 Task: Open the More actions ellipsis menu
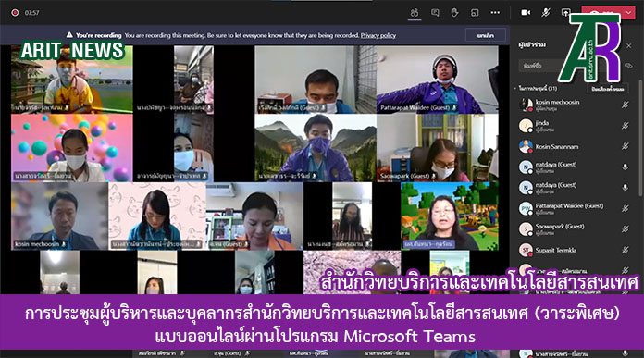(x=495, y=13)
